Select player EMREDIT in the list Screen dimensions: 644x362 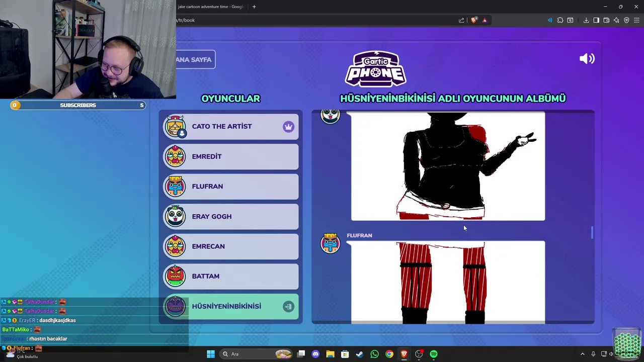point(231,156)
